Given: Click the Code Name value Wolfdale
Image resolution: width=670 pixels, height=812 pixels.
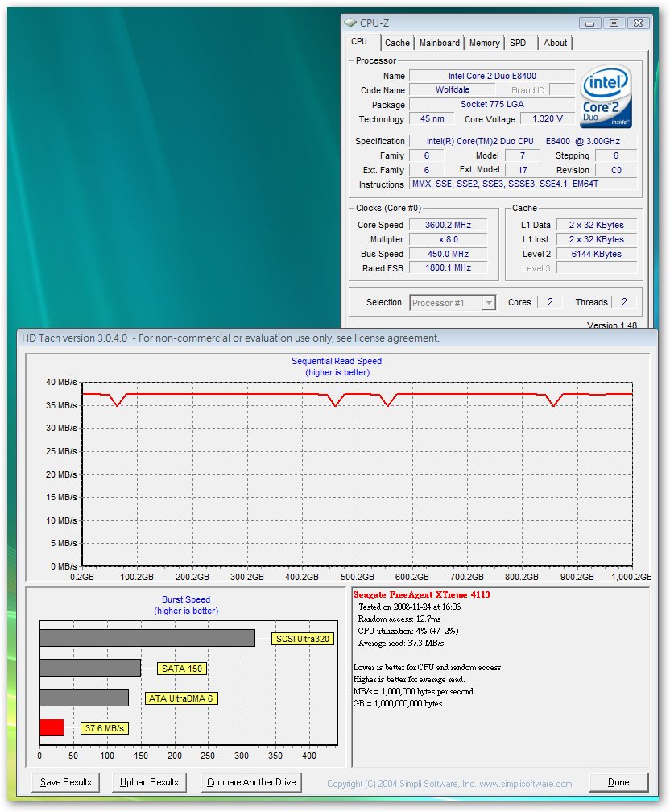Looking at the screenshot, I should [x=452, y=89].
